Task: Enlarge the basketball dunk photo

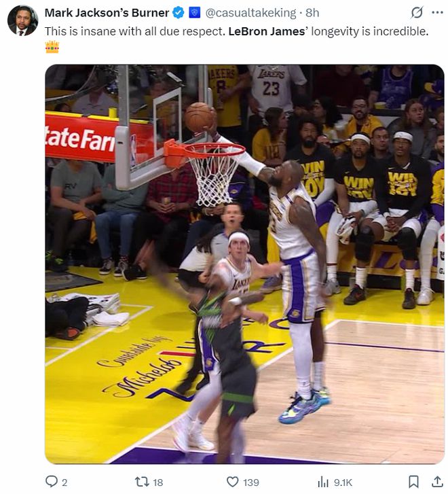Action: (x=244, y=264)
